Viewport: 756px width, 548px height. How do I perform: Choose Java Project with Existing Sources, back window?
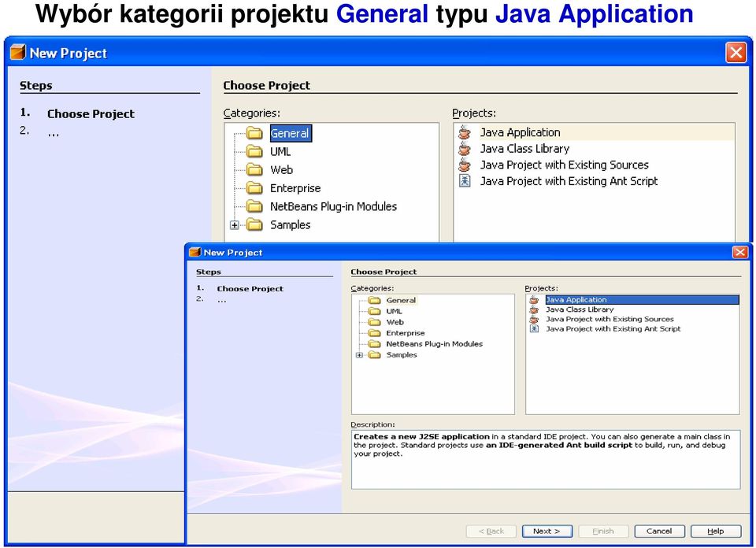(564, 165)
